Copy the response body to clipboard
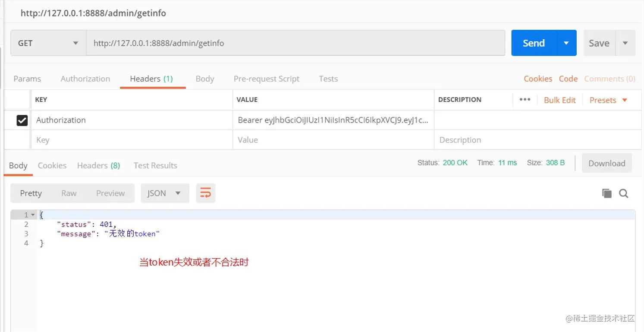 click(606, 193)
